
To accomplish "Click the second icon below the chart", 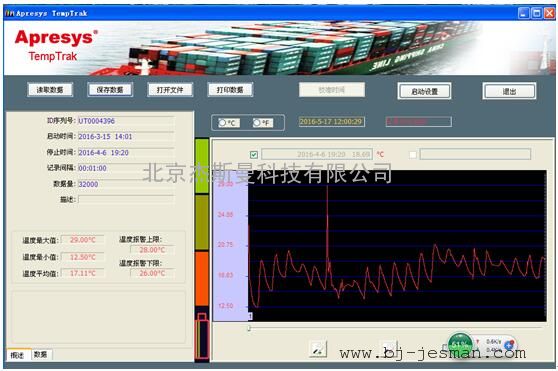I will (389, 349).
